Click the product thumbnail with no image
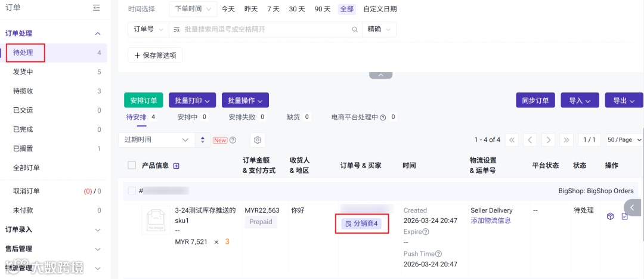This screenshot has width=644, height=279. pos(156,220)
